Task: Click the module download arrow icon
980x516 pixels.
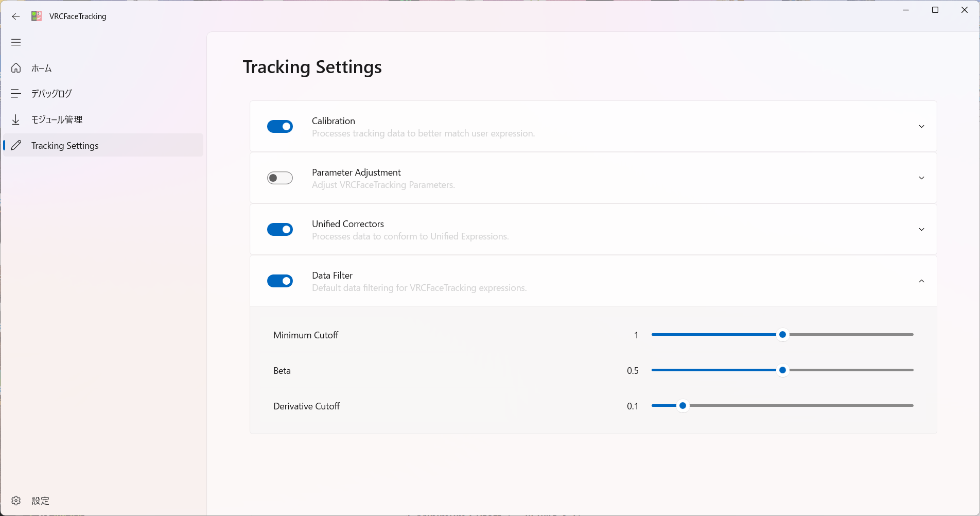Action: tap(16, 119)
